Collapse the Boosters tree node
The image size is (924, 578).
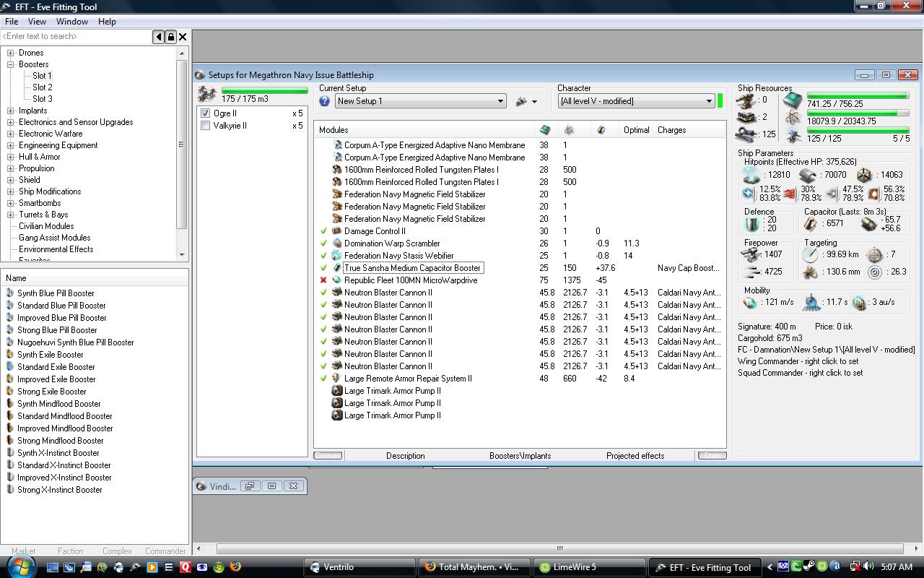pyautogui.click(x=11, y=64)
